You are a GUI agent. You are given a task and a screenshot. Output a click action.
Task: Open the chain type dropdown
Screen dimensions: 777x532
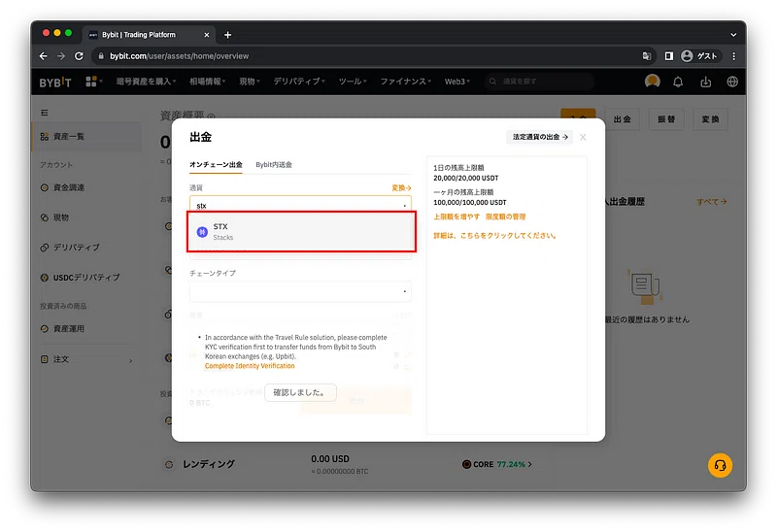(300, 291)
